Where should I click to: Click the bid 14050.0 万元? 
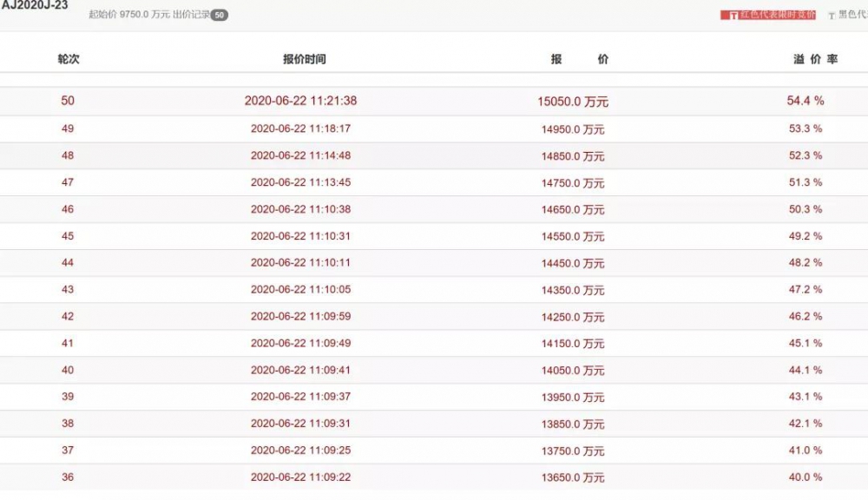click(x=573, y=371)
